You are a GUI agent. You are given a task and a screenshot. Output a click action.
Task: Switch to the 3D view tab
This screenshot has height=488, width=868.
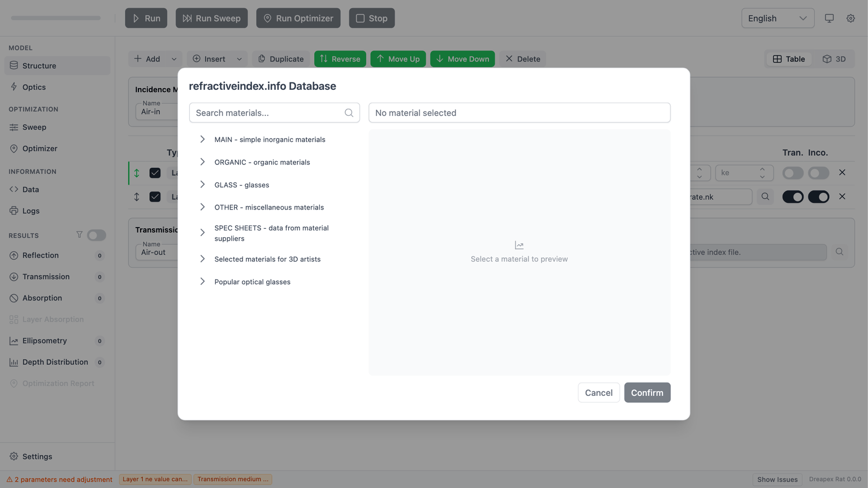(834, 59)
